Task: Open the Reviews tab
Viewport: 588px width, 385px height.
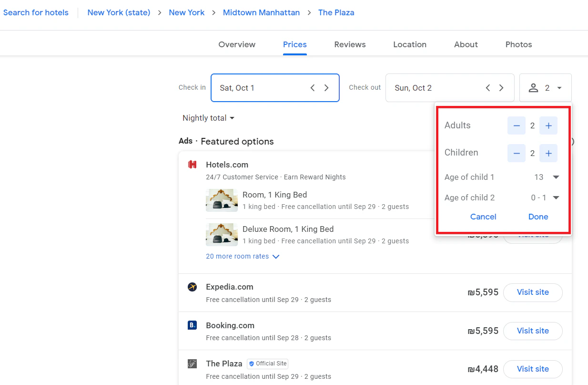Action: 350,44
